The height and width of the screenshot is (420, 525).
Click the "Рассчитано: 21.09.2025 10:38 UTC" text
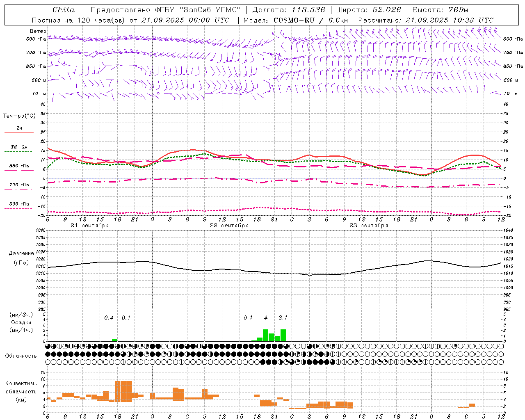point(426,20)
